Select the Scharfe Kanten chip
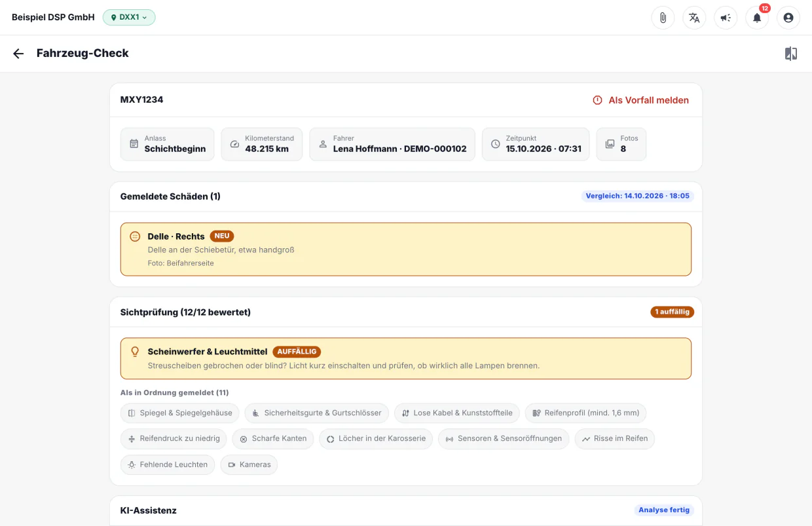 tap(273, 439)
